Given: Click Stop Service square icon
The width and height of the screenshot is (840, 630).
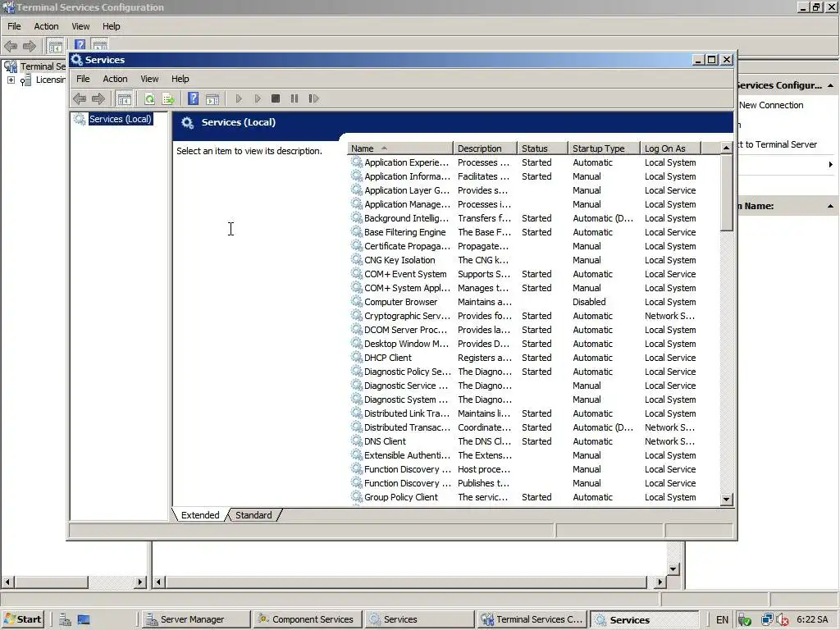Looking at the screenshot, I should (x=276, y=98).
